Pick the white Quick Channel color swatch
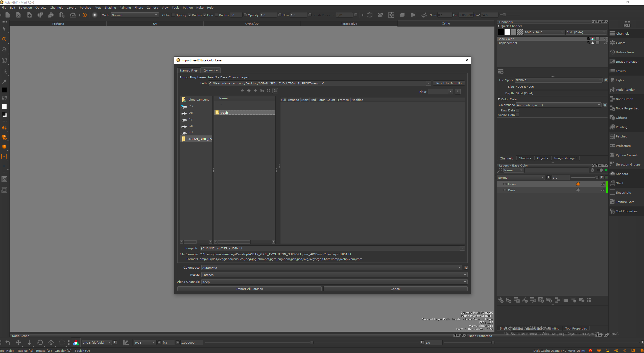The height and width of the screenshot is (353, 644). pyautogui.click(x=507, y=32)
